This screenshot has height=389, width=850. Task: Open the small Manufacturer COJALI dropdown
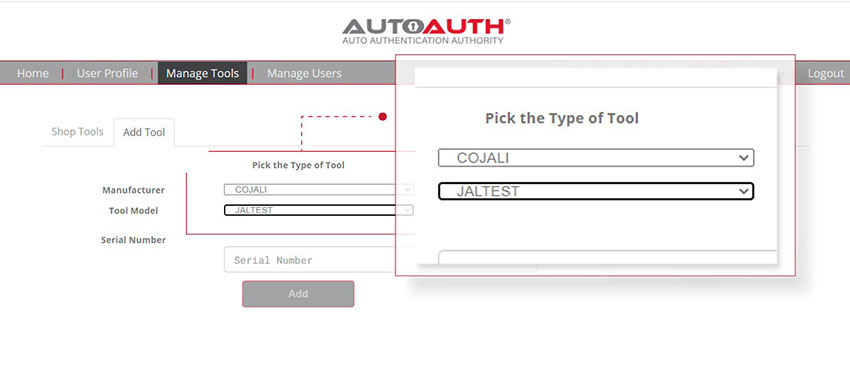(x=319, y=190)
